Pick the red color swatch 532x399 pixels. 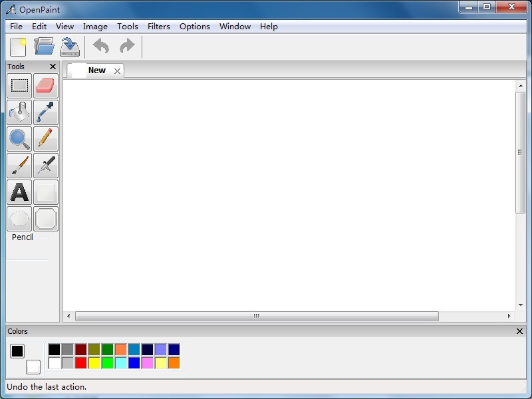coord(80,363)
